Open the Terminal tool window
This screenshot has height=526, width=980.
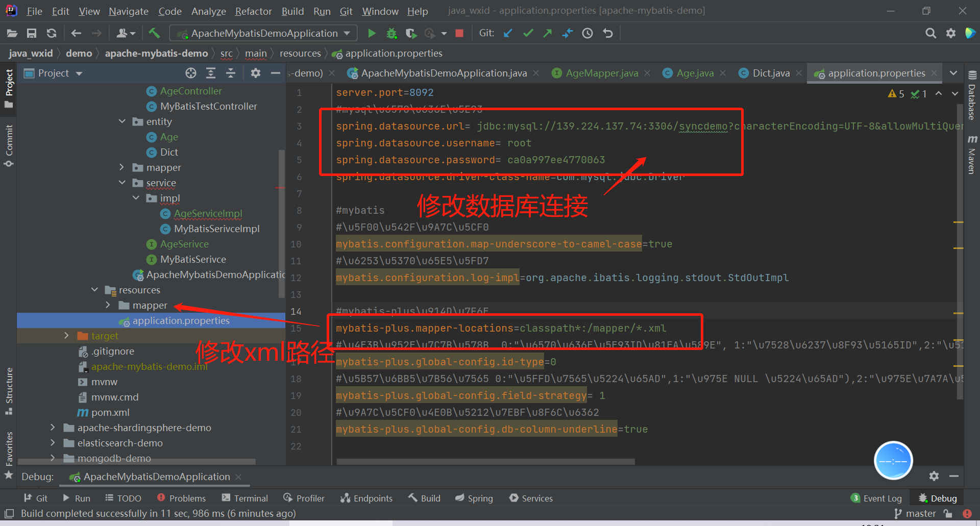[245, 498]
